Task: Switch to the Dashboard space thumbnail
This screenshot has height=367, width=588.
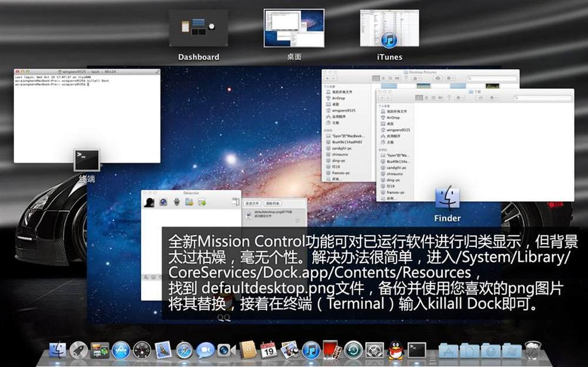Action: pyautogui.click(x=198, y=28)
